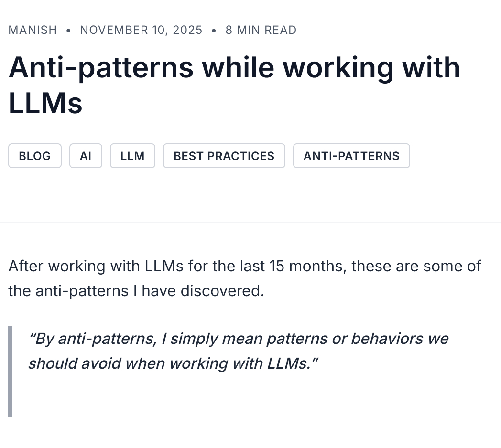Click the vertical bar beside the blockquote
The height and width of the screenshot is (448, 501).
[10, 372]
